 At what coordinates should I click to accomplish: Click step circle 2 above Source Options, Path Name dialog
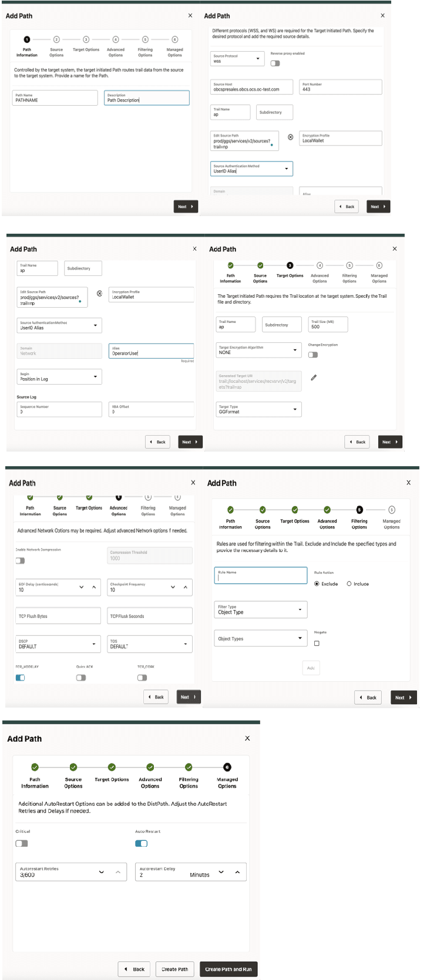56,39
